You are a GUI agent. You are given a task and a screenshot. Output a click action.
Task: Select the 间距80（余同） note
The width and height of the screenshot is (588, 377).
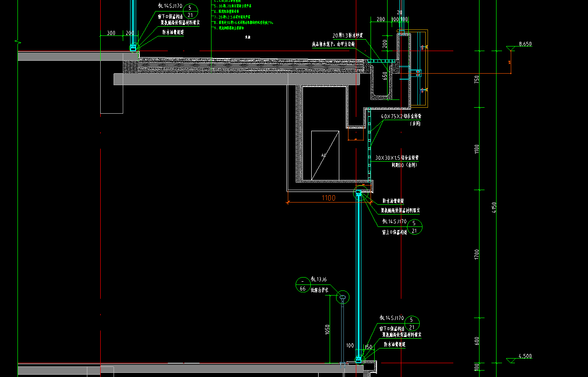point(404,164)
